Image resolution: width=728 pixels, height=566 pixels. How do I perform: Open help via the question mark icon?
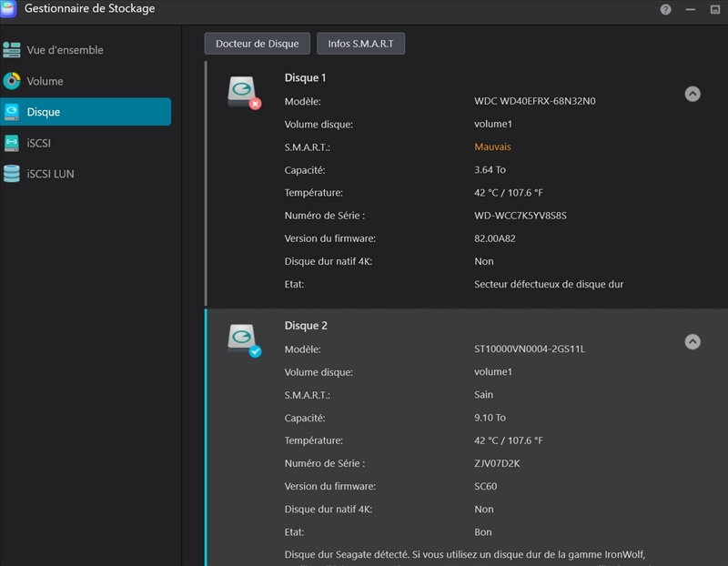pyautogui.click(x=665, y=9)
